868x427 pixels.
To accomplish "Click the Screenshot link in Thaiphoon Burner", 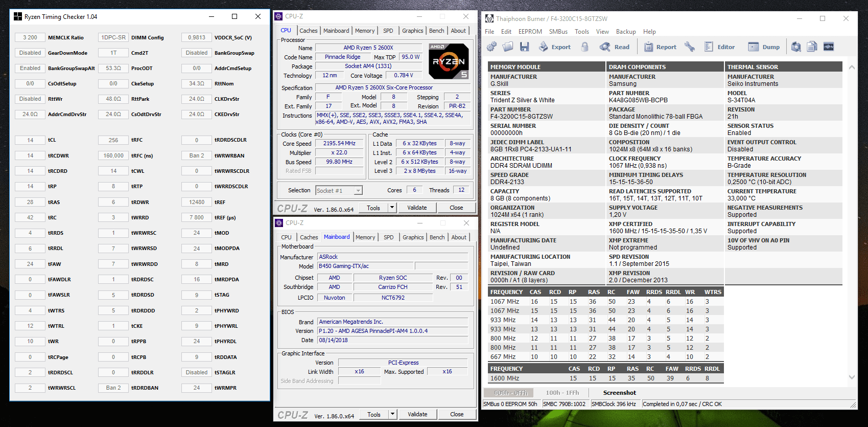I will tap(619, 393).
